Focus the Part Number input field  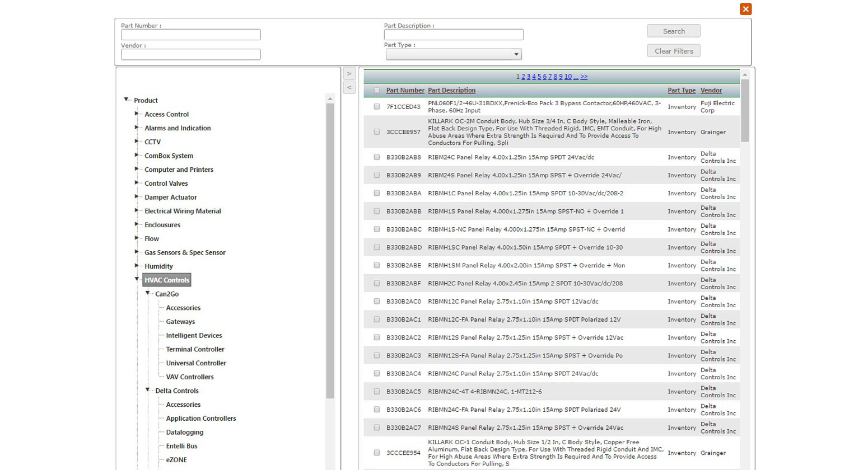191,35
